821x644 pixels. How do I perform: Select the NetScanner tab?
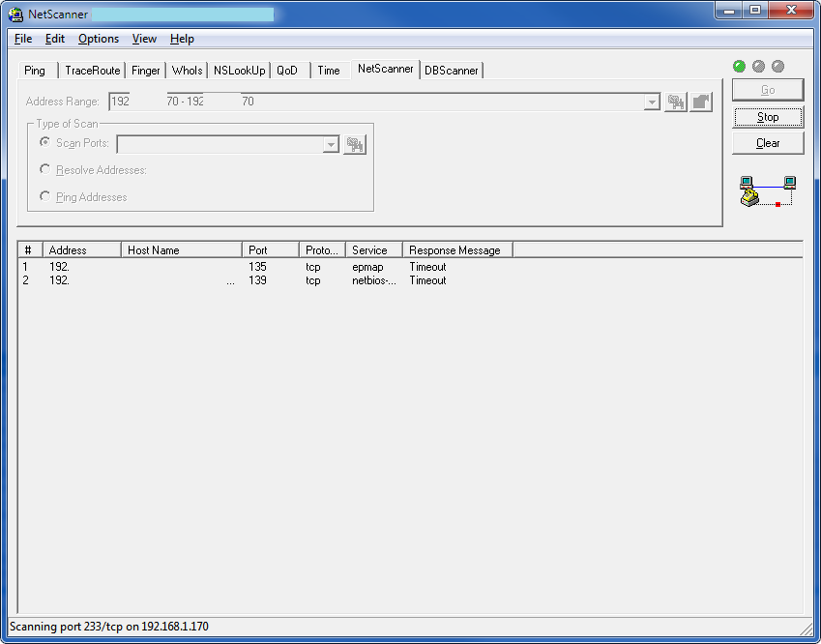tap(386, 69)
